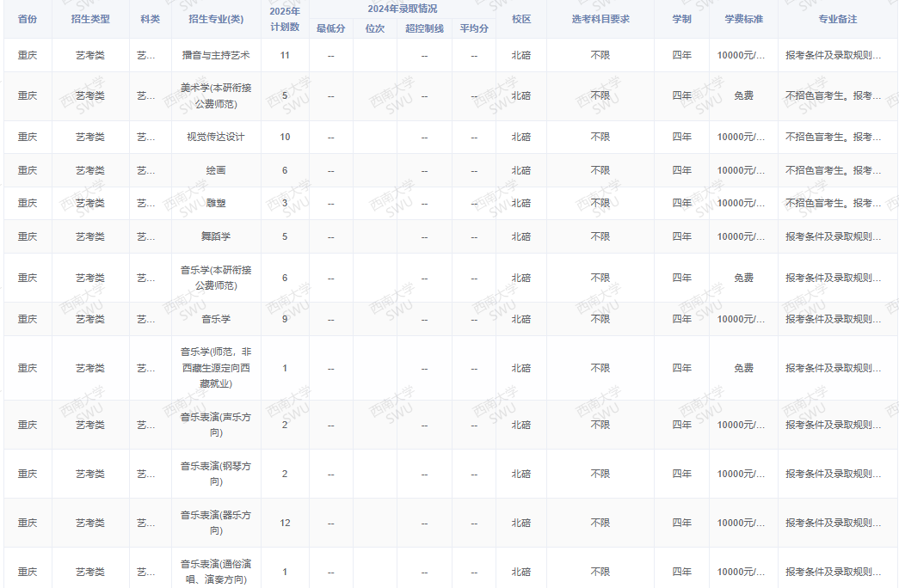Select the 视觉传达设计 major cell
The width and height of the screenshot is (899, 588).
point(216,137)
